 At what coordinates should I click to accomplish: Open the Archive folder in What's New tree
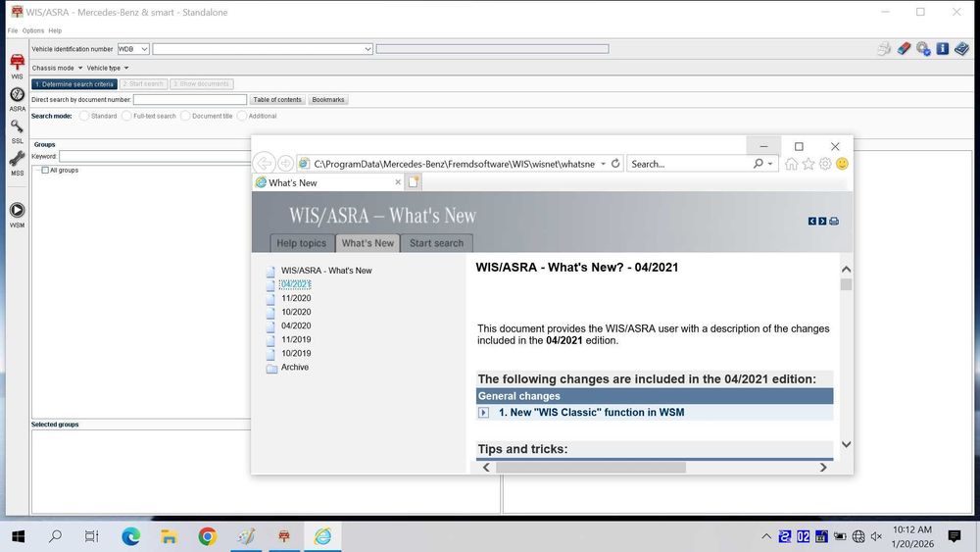[x=294, y=367]
